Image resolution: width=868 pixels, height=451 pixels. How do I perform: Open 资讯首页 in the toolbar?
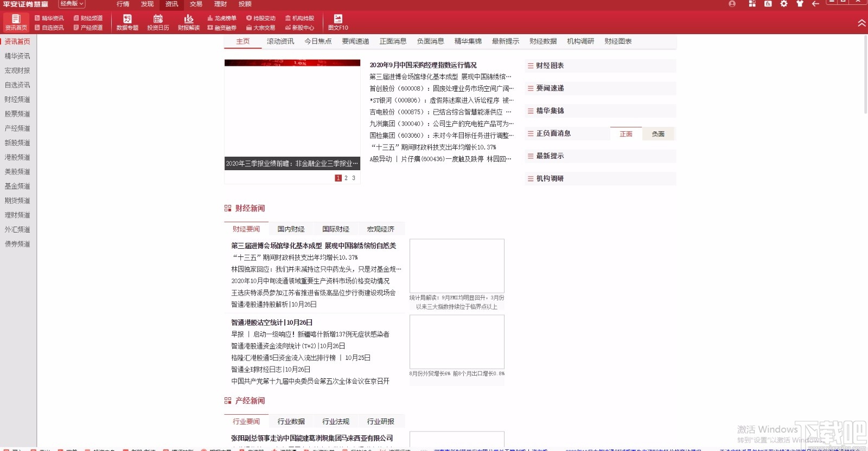click(x=16, y=23)
